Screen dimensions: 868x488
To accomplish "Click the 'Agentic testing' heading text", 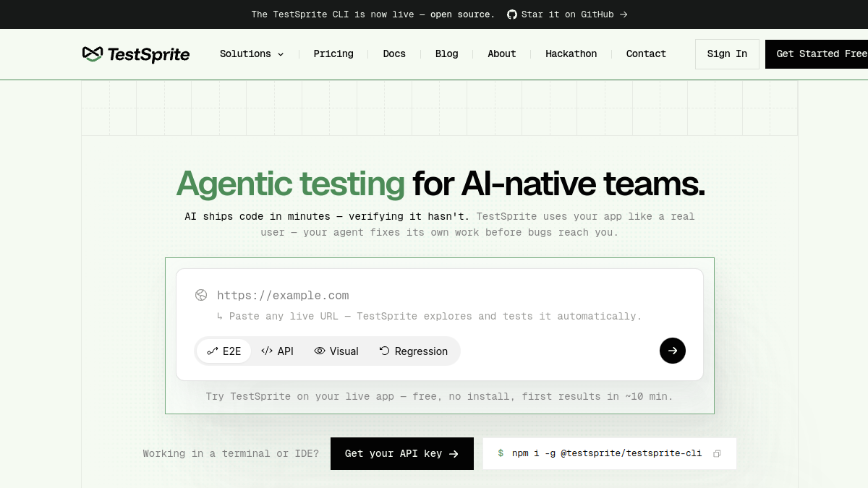I will (x=291, y=184).
